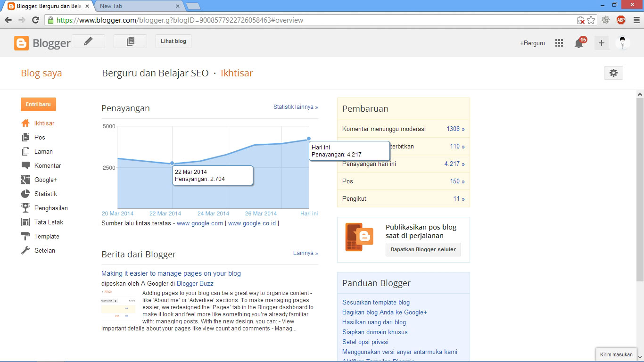This screenshot has width=644, height=362.
Task: Open the 11 followers count link
Action: (x=459, y=198)
